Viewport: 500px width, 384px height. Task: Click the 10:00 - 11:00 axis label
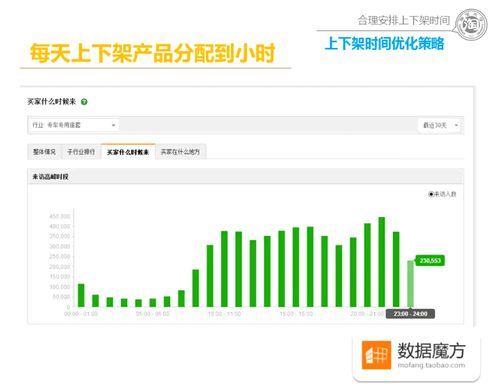(224, 314)
